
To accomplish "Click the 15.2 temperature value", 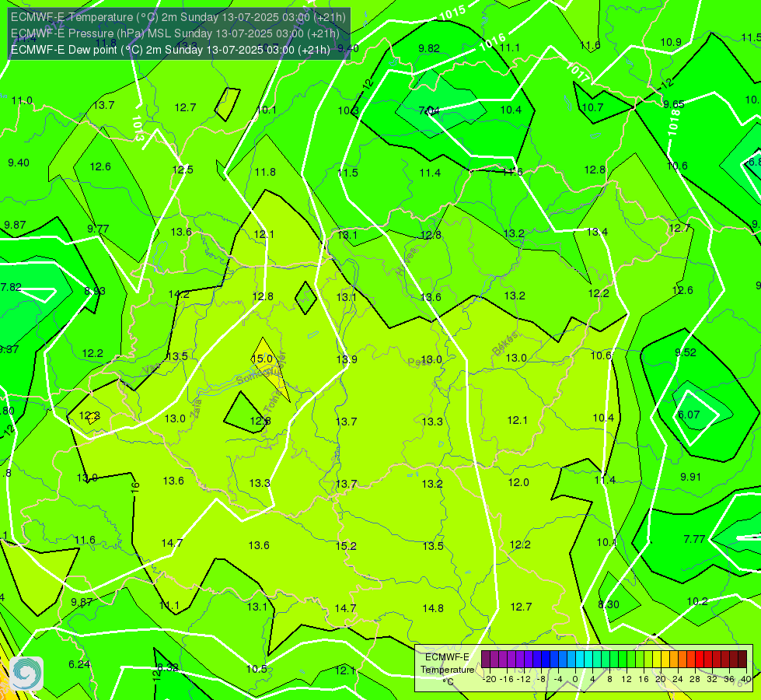I will 346,546.
